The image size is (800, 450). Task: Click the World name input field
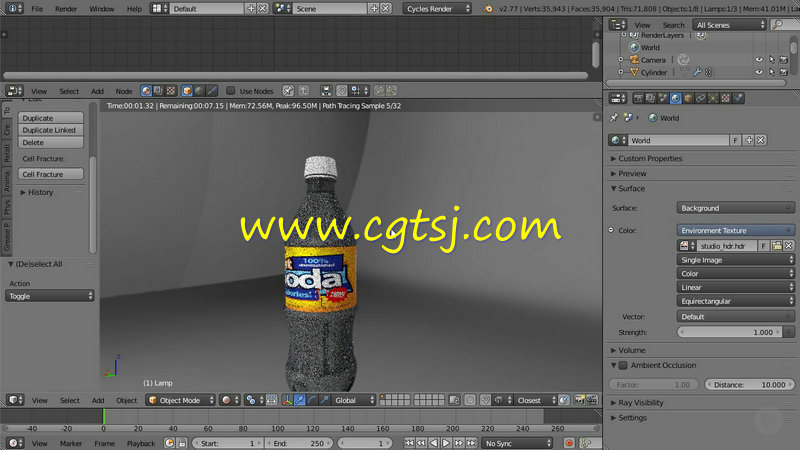(x=678, y=140)
